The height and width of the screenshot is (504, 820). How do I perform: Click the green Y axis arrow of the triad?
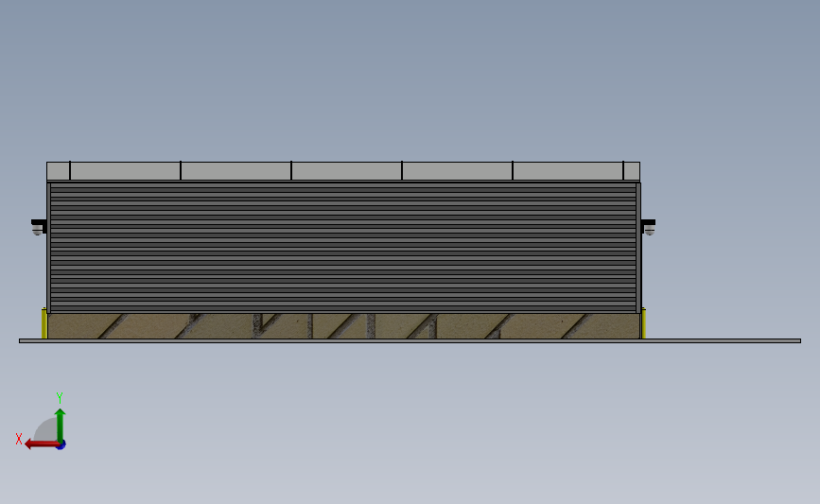tap(61, 425)
